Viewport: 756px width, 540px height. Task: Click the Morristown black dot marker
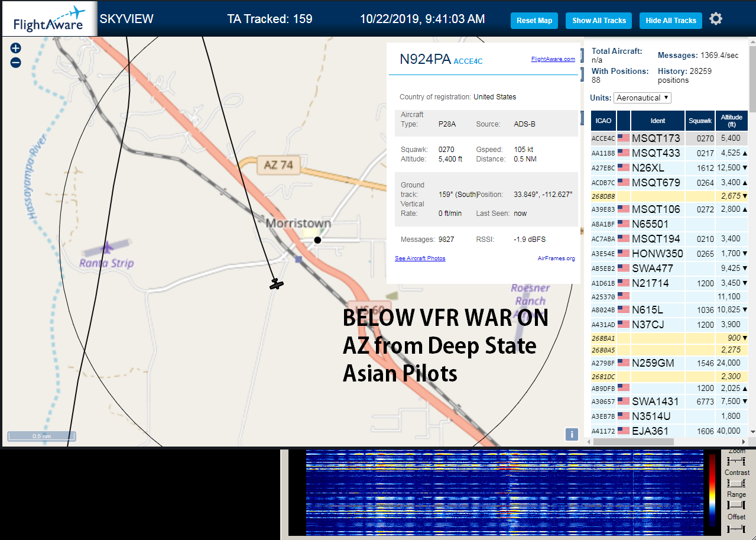point(317,240)
